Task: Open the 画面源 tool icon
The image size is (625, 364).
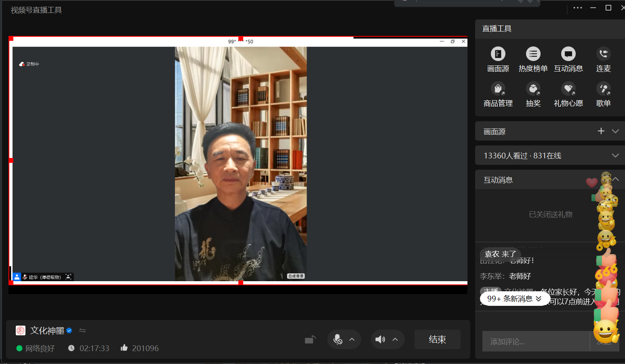Action: pos(498,54)
